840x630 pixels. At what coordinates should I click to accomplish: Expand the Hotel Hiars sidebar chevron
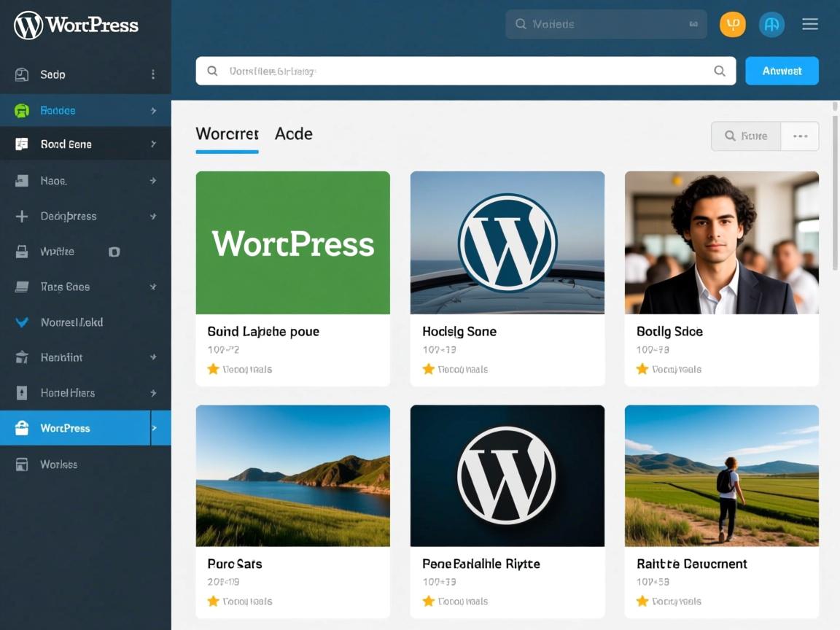[x=153, y=393]
